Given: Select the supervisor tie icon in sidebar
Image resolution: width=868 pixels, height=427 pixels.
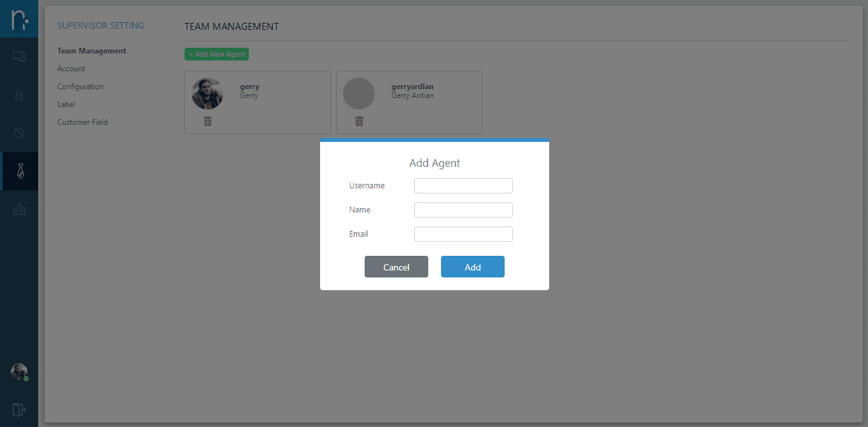Looking at the screenshot, I should click(x=20, y=171).
